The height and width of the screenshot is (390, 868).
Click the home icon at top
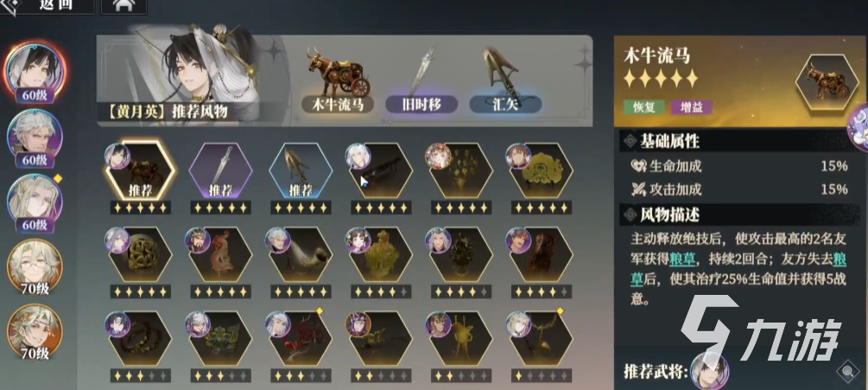[x=124, y=5]
